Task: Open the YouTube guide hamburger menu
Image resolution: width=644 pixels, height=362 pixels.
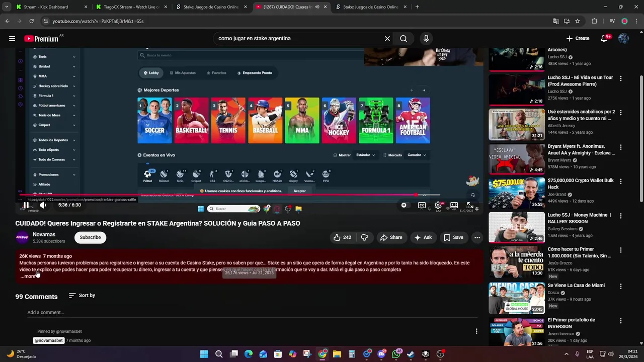Action: [x=12, y=38]
